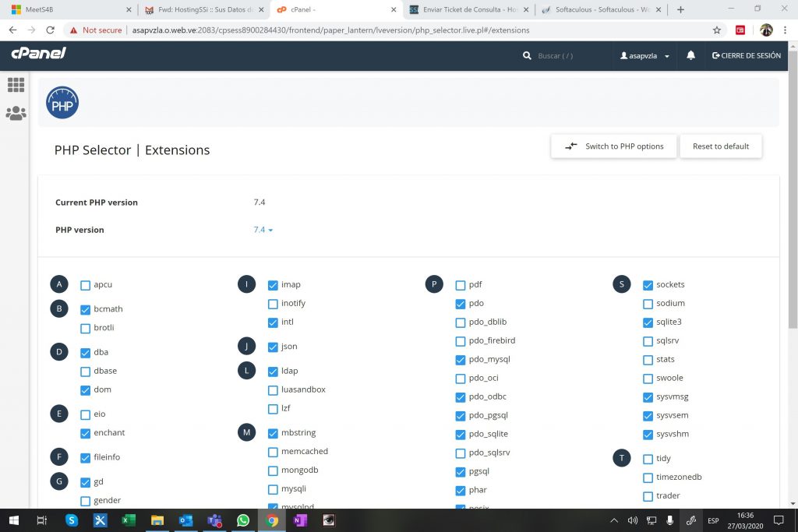Enable the apcu extension checkbox
Viewport: 798px width, 532px height.
coord(86,285)
